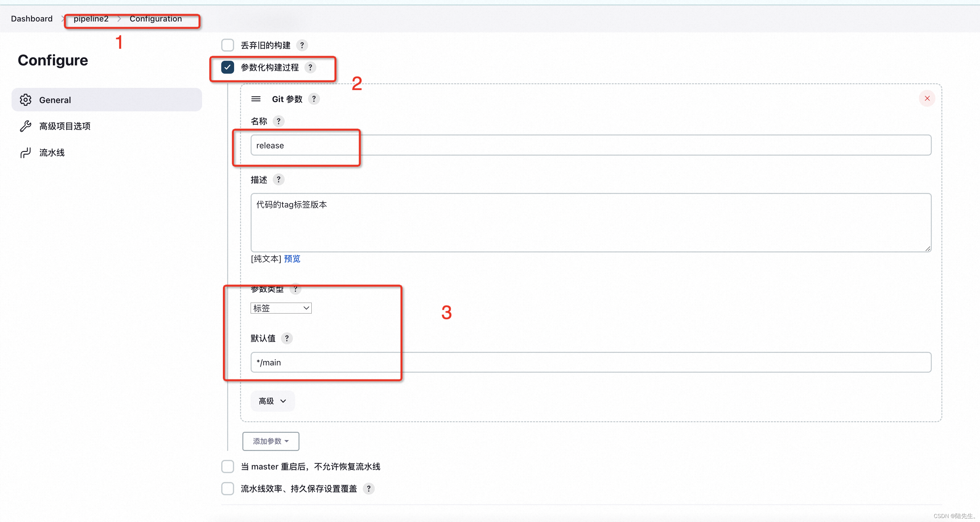The image size is (980, 522).
Task: Open 添加参数 dropdown menu
Action: click(x=270, y=441)
